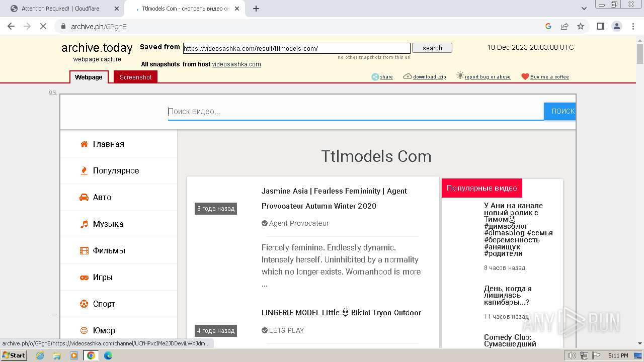This screenshot has width=644, height=362.
Task: Focus the Поиск видео search field
Action: pyautogui.click(x=356, y=112)
